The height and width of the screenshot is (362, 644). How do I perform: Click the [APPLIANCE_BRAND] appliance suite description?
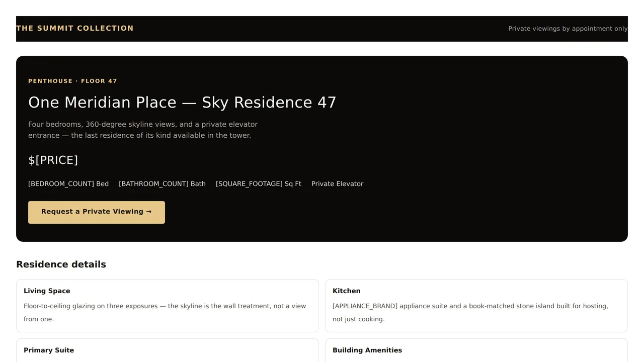click(x=470, y=312)
